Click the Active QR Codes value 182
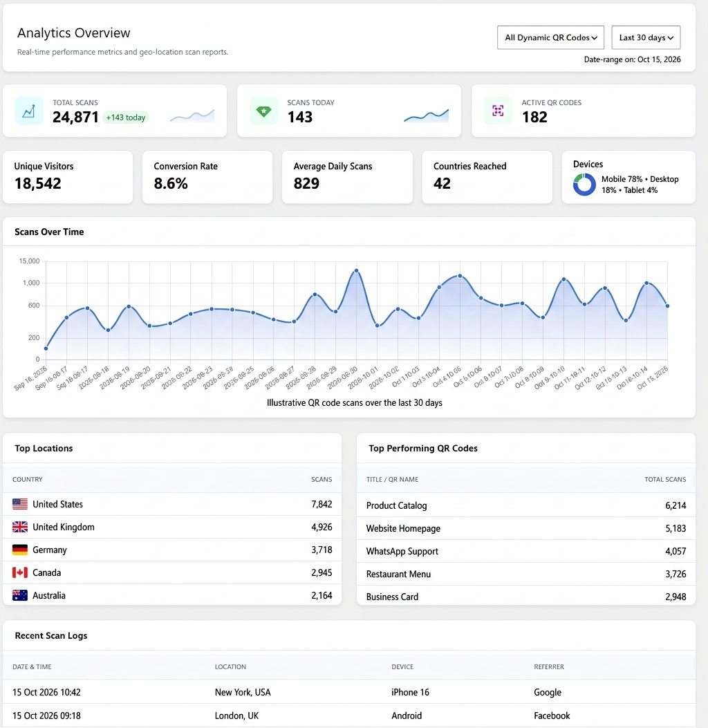This screenshot has height=728, width=708. tap(534, 117)
